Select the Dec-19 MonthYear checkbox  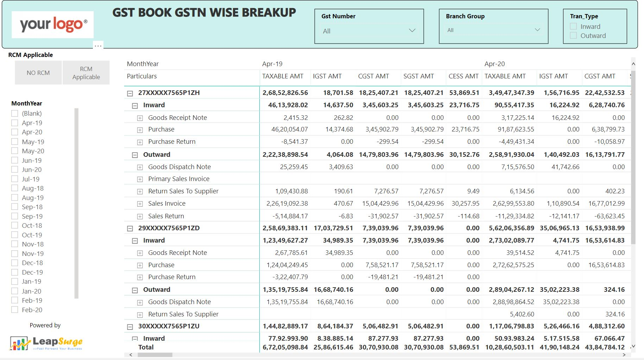point(15,272)
